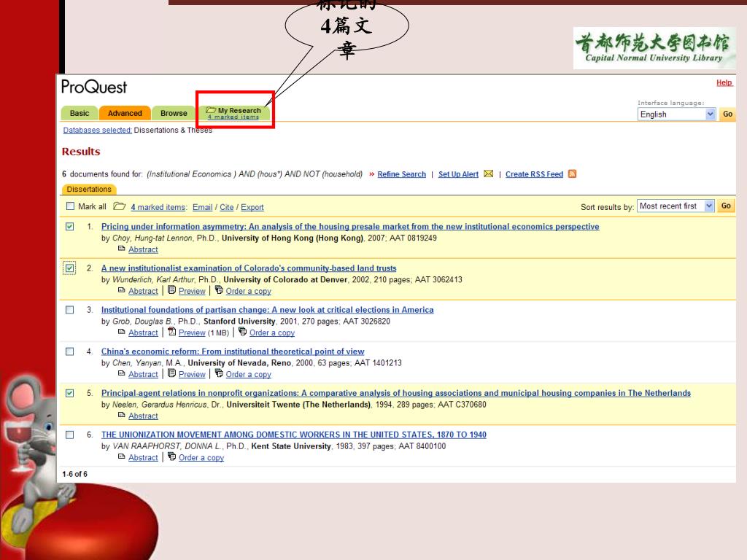
Task: Open the My Research tab
Action: (x=234, y=113)
